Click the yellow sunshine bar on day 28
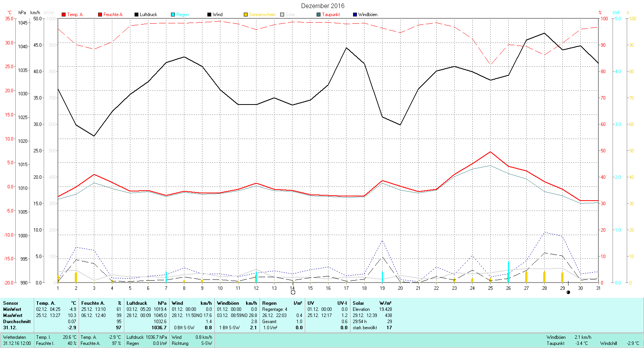 click(544, 277)
